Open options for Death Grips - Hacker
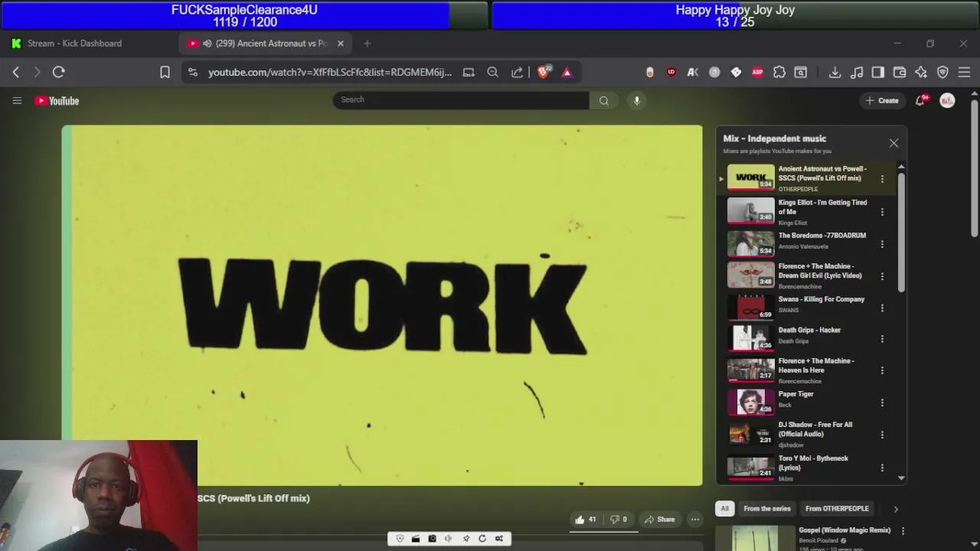This screenshot has width=980, height=551. 882,339
